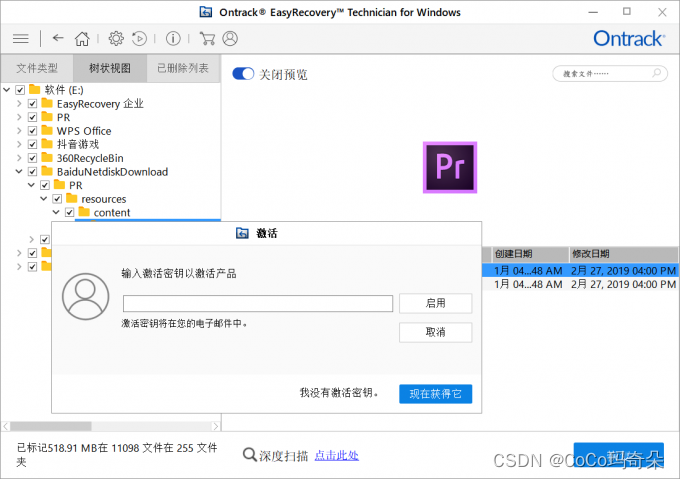Toggle the 关闭预览 preview switch
680x479 pixels.
[243, 74]
